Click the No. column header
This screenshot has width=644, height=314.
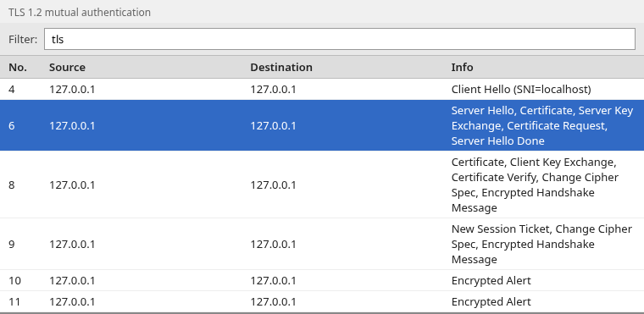[18, 68]
